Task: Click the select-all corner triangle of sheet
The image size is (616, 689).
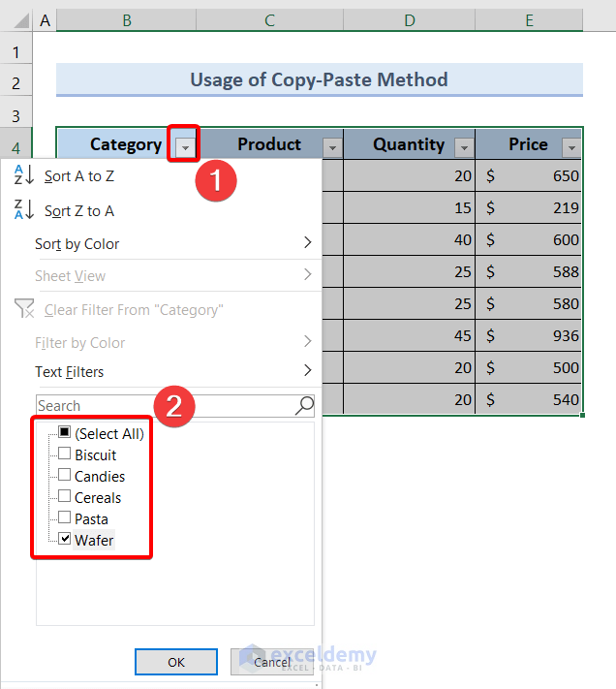Action: (16, 19)
